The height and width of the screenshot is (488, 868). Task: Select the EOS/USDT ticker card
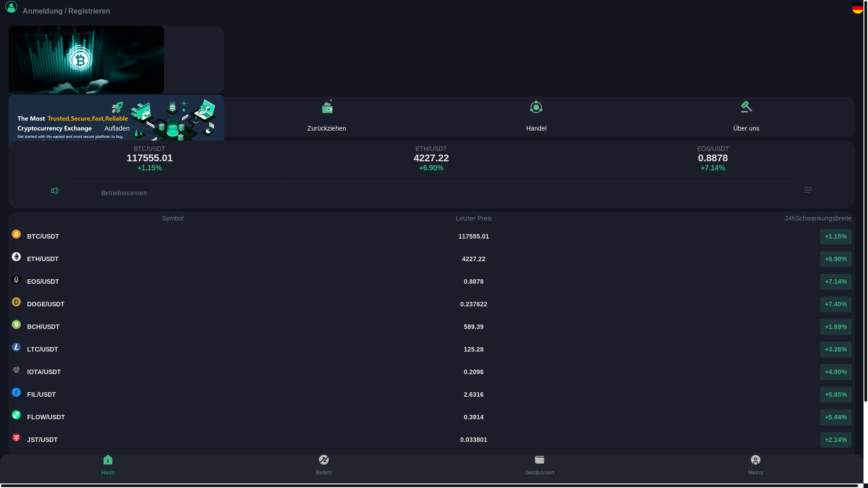click(713, 159)
